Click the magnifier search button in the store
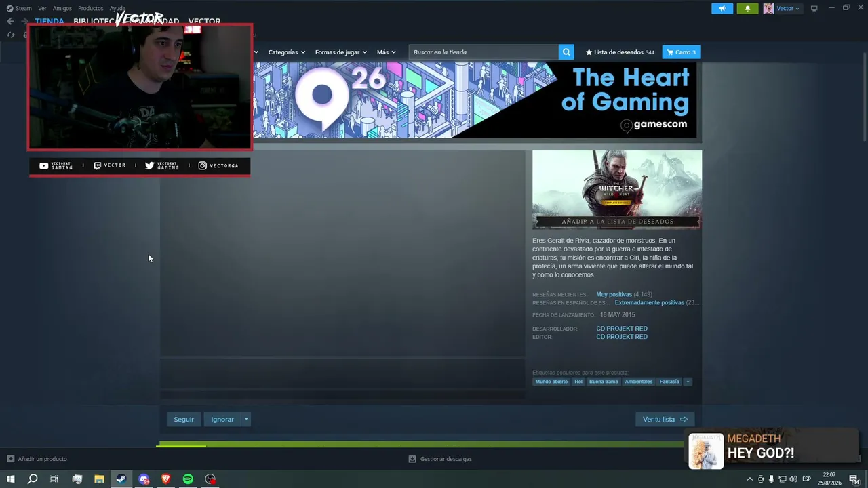Viewport: 868px width, 488px height. pos(566,52)
